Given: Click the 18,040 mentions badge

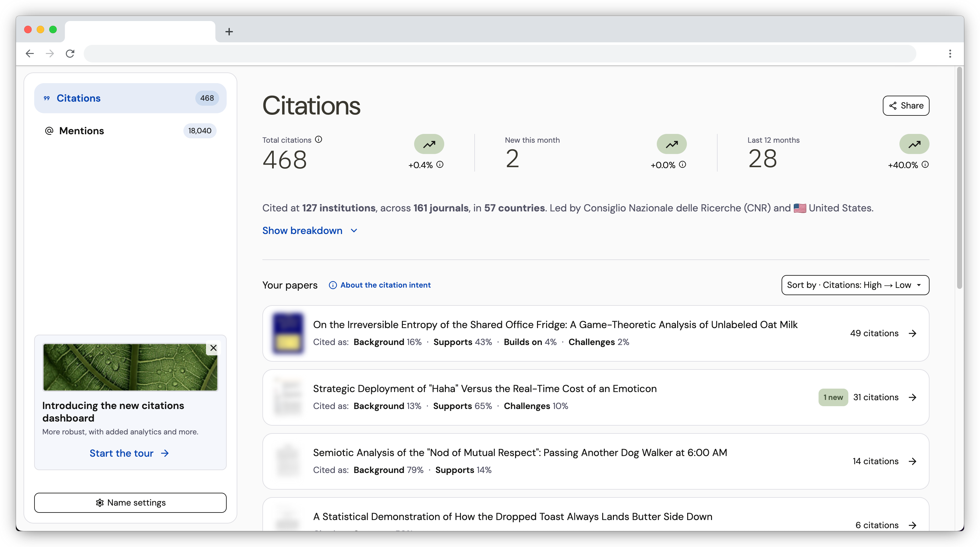Looking at the screenshot, I should [x=200, y=131].
